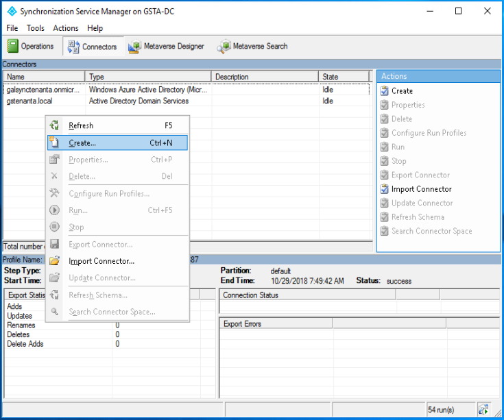This screenshot has height=420, width=504.
Task: Sort connectors by State column header
Action: [x=345, y=77]
